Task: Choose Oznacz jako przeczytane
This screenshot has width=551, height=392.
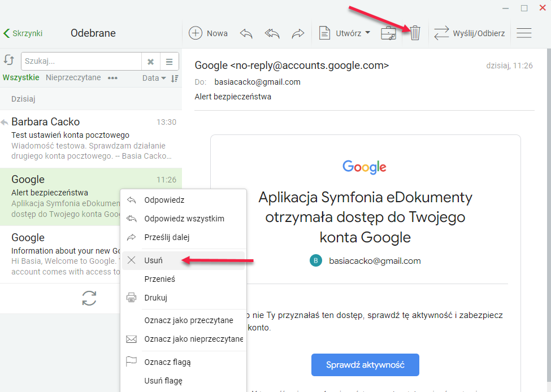Action: (183, 320)
